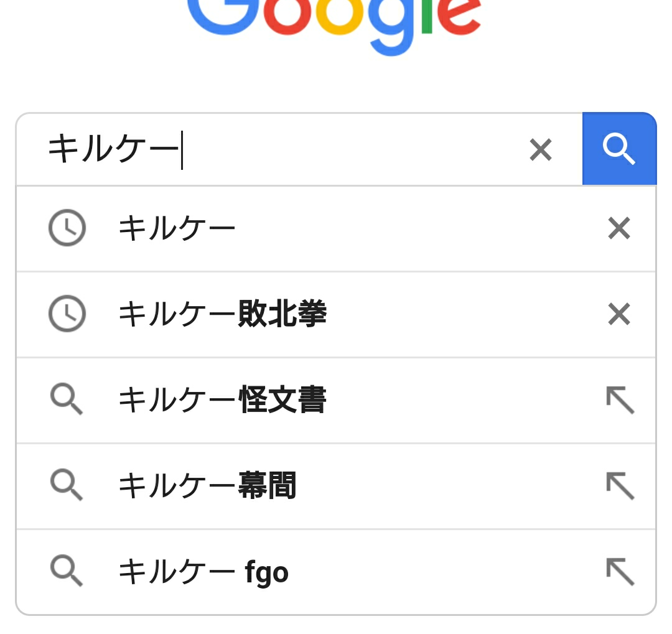Clear the search box text

[x=540, y=150]
